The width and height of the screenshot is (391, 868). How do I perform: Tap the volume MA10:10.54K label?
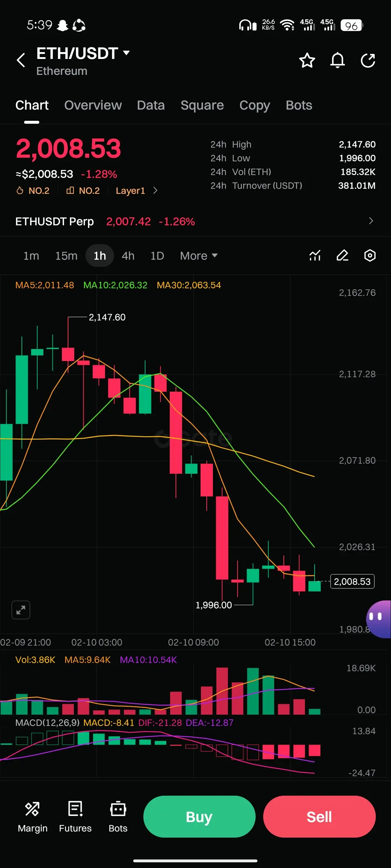click(x=148, y=660)
